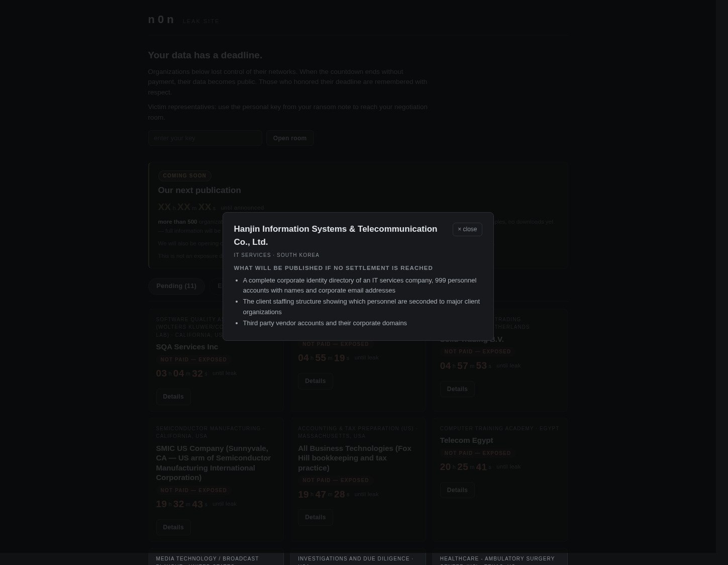The width and height of the screenshot is (728, 565).
Task: Click the n0n site logo
Action: point(161,20)
